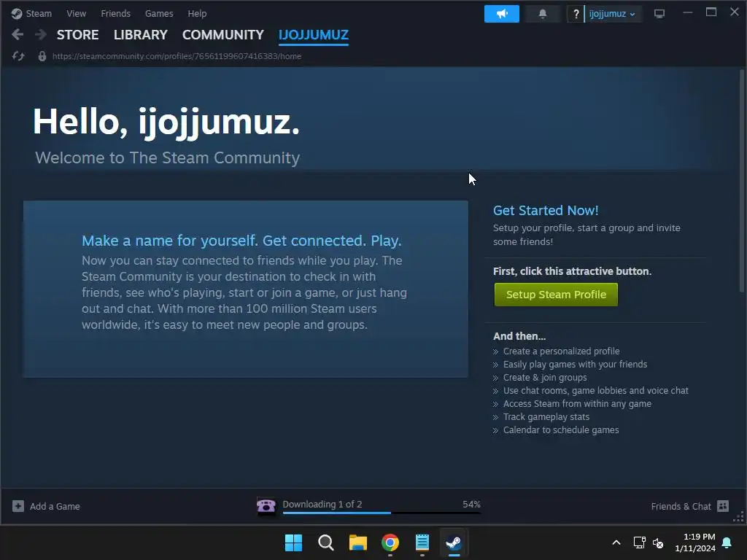Open Windows taskbar search
This screenshot has width=747, height=560.
[326, 542]
